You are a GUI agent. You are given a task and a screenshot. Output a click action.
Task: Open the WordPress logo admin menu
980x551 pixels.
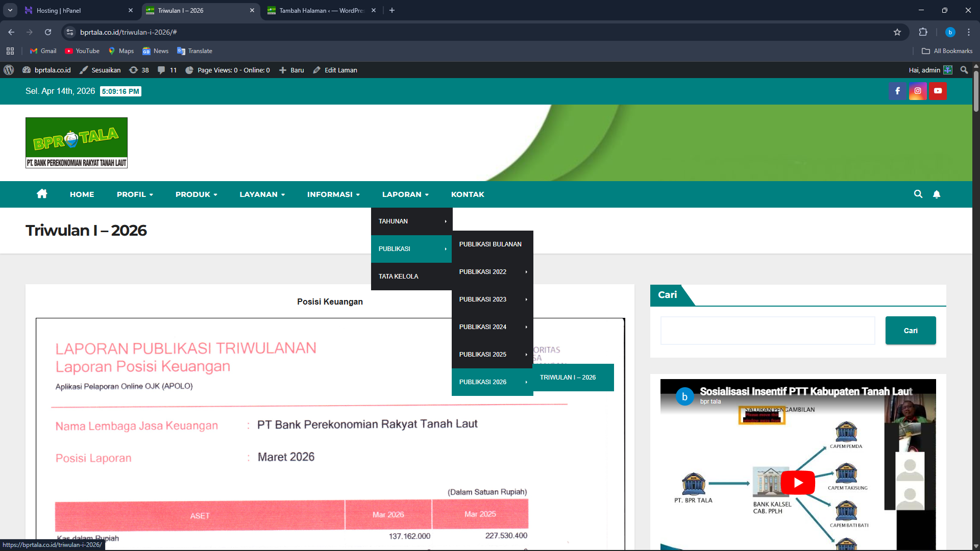point(9,70)
